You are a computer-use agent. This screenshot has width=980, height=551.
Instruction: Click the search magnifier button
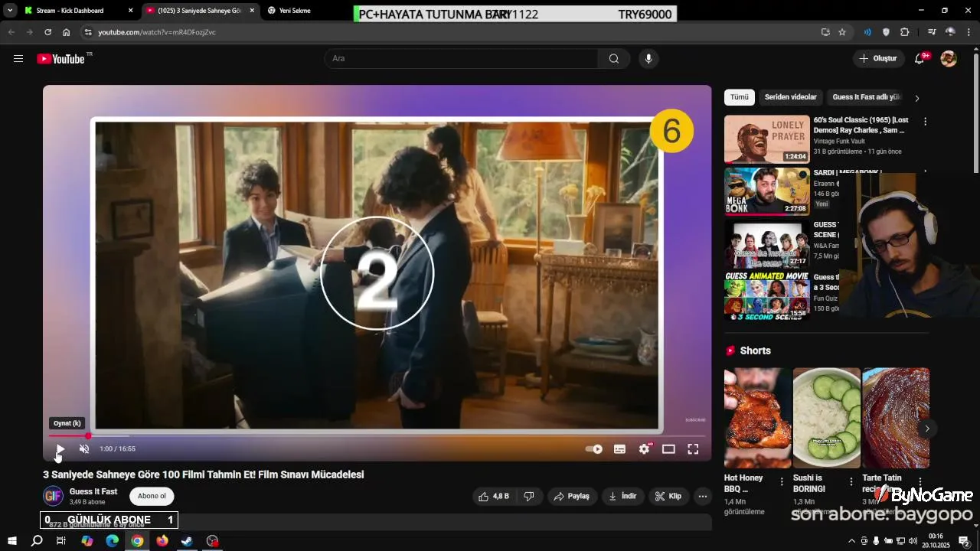[x=614, y=59]
